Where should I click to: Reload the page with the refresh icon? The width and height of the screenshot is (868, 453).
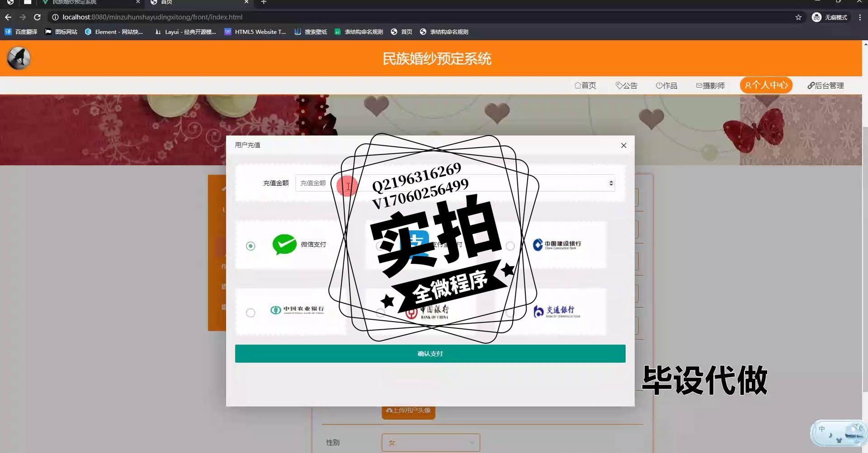point(38,17)
